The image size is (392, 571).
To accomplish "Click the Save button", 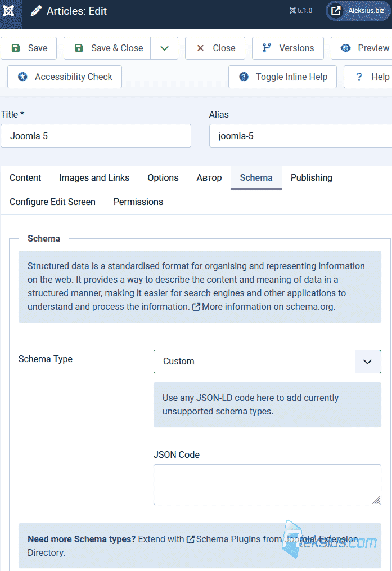I will (29, 48).
